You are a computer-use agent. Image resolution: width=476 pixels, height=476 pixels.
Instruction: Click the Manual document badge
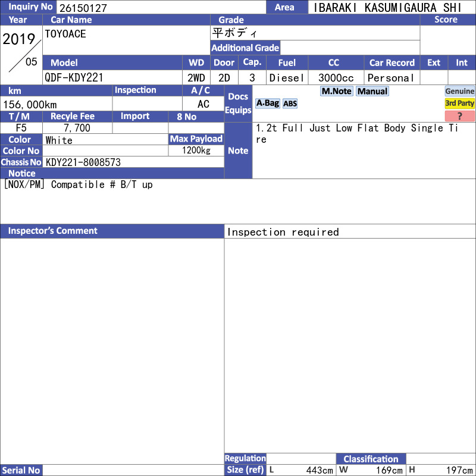[x=372, y=91]
